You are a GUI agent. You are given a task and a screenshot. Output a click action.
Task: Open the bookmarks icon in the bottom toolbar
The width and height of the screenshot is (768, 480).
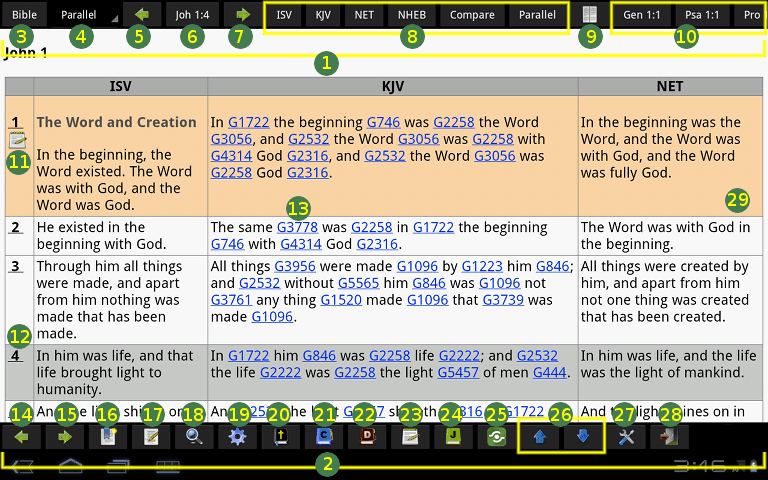coord(108,437)
